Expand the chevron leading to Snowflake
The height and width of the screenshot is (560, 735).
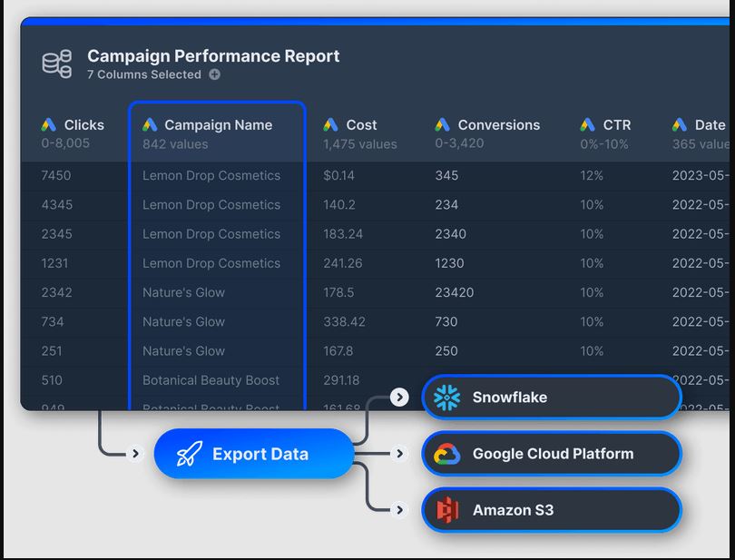[x=399, y=398]
